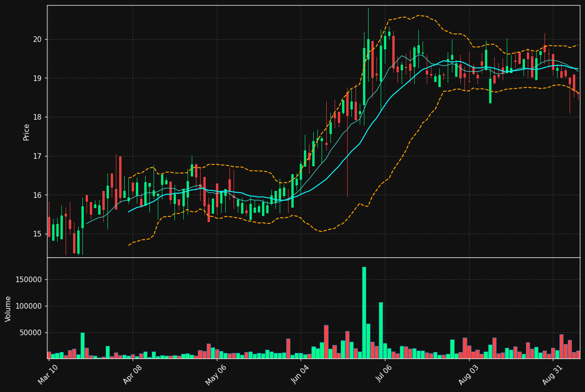This screenshot has height=392, width=585.
Task: Click price tick value 17
Action: point(37,156)
